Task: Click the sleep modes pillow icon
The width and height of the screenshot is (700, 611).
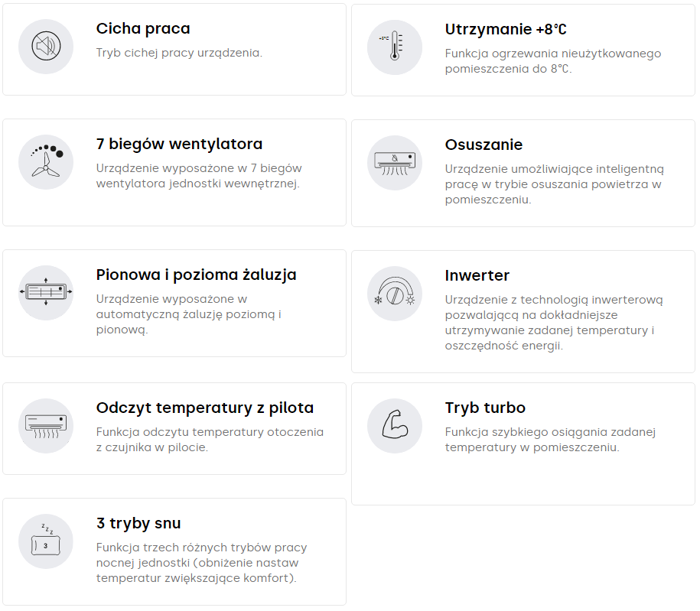Action: point(46,541)
